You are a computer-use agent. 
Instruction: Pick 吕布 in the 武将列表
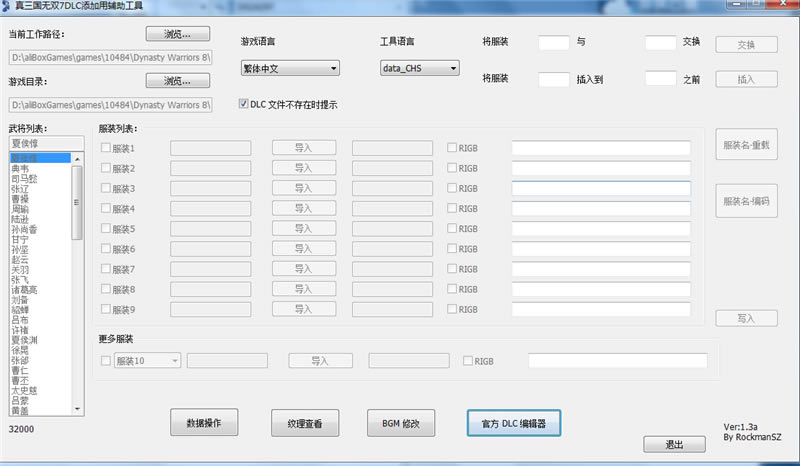(x=20, y=320)
